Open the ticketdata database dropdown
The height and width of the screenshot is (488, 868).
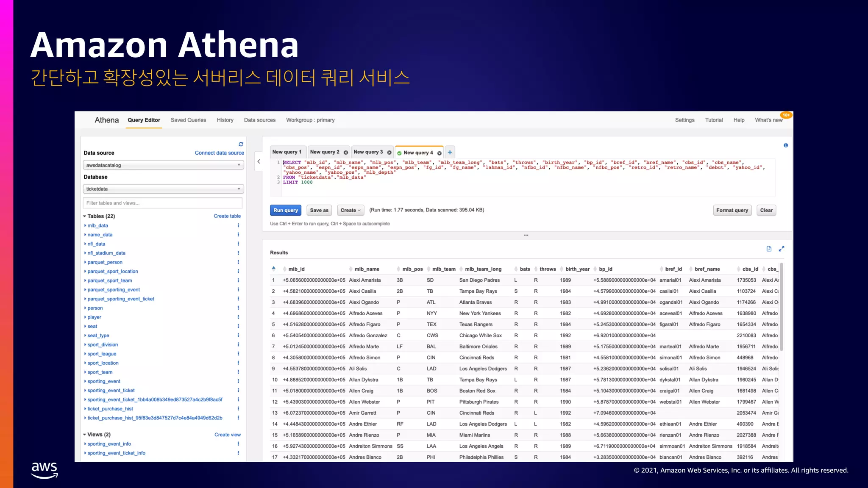[163, 189]
